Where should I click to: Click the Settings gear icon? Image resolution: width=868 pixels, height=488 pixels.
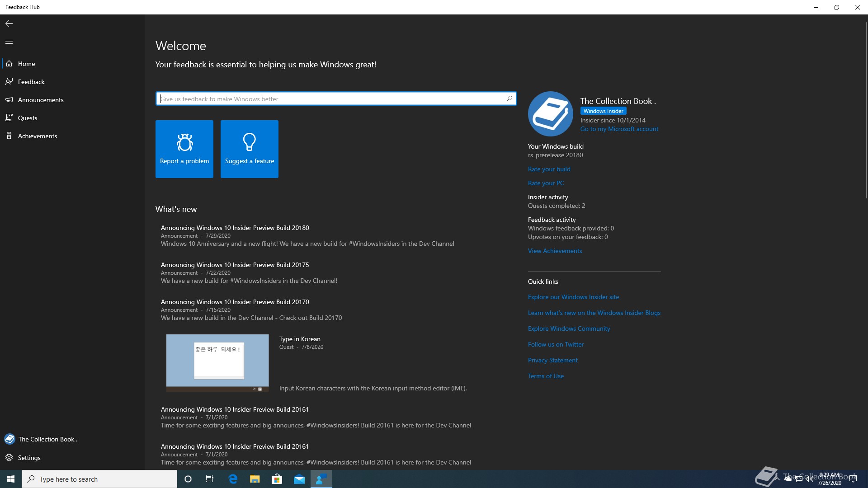[9, 458]
